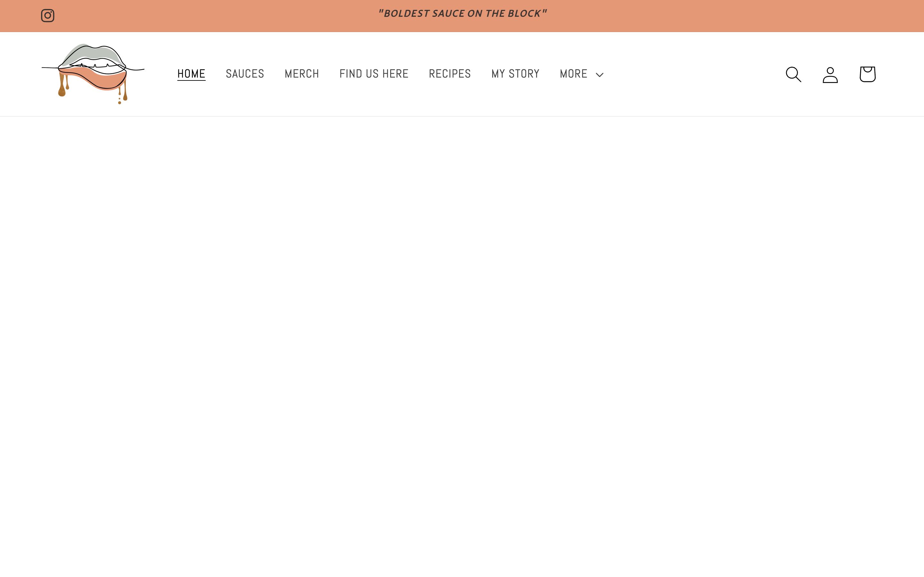This screenshot has height=577, width=924.
Task: Open the shopping cart bag icon
Action: (x=867, y=74)
